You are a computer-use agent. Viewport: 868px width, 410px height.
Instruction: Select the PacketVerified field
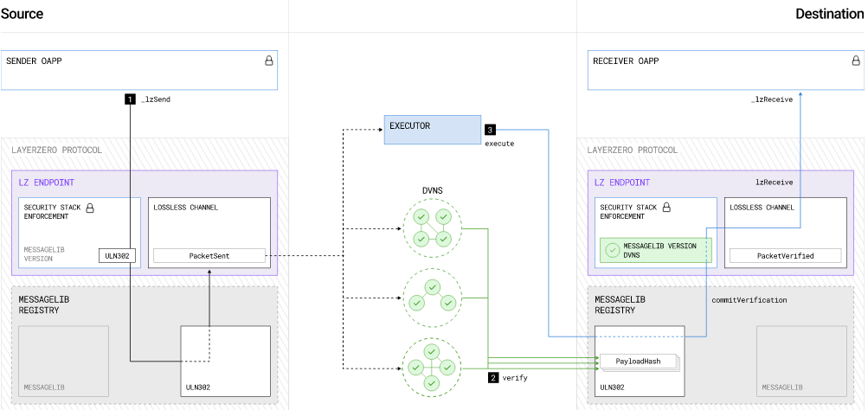click(785, 256)
